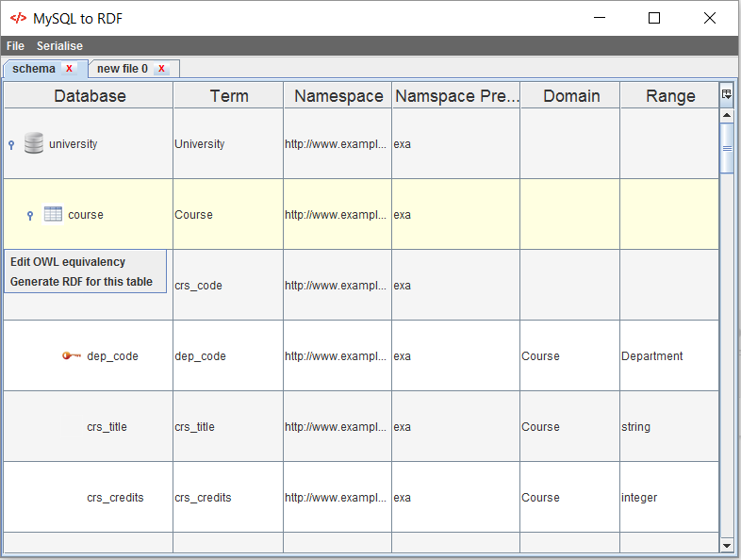Click the exa prefix in crs_code row
Image resolution: width=741 pixels, height=560 pixels.
point(456,285)
